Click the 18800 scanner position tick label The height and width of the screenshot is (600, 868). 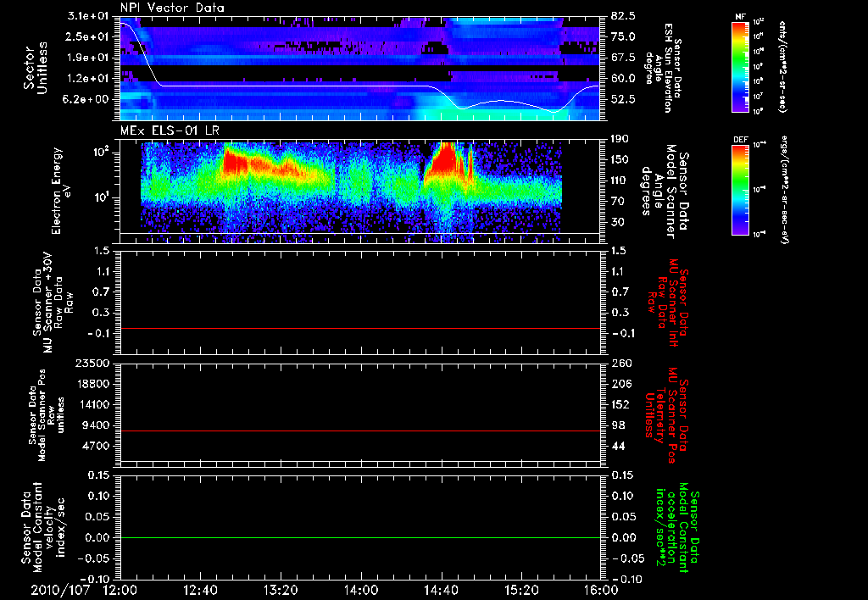[92, 384]
